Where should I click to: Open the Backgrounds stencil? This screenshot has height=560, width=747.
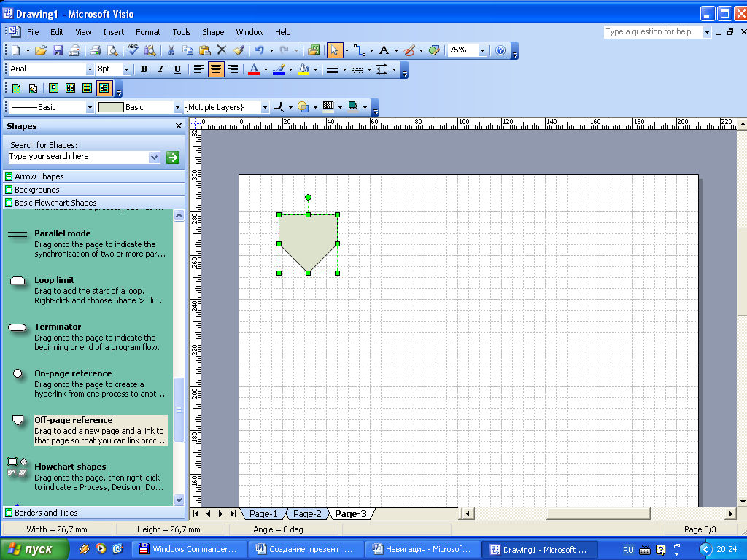pyautogui.click(x=94, y=190)
